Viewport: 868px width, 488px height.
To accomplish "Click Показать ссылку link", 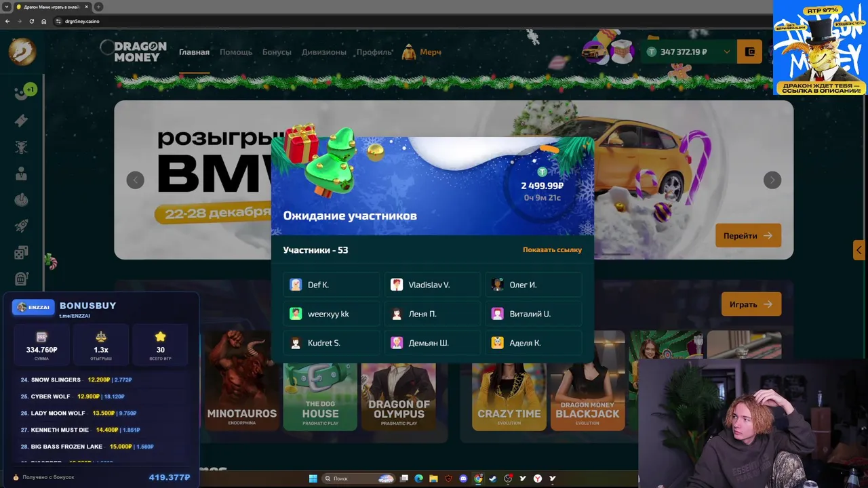I will click(x=552, y=250).
